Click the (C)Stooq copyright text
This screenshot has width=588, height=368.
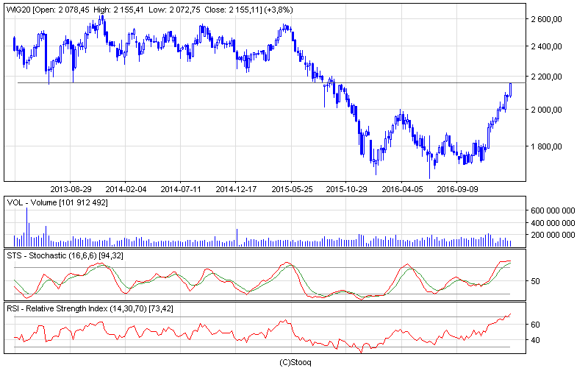click(295, 362)
